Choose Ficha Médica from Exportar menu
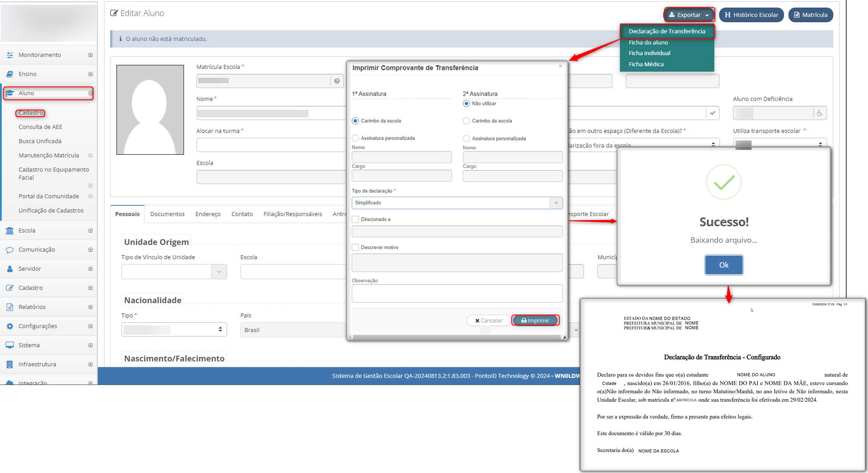Screen dimensions: 868x473 pos(646,64)
